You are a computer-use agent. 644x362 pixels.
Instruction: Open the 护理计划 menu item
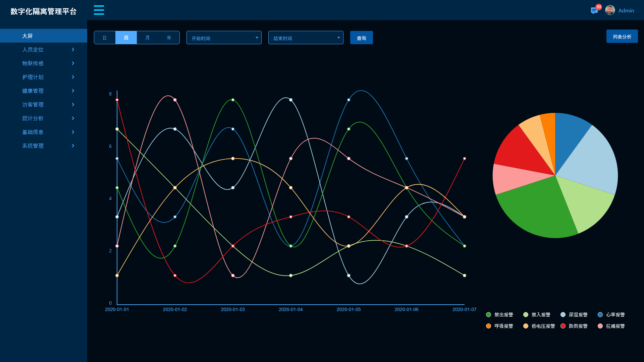(x=44, y=77)
